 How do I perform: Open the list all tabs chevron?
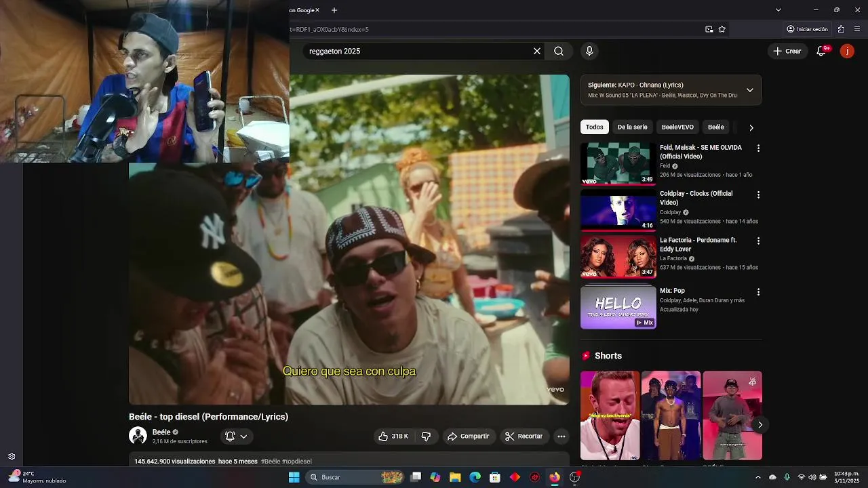[778, 10]
